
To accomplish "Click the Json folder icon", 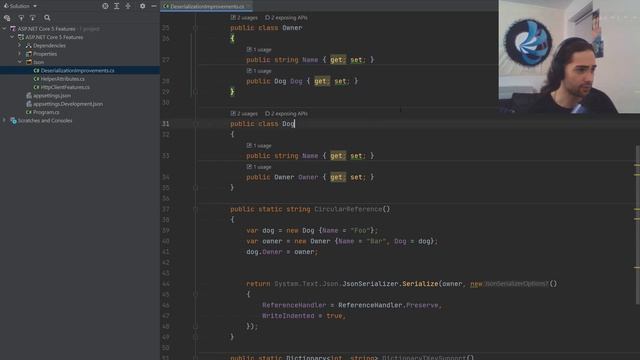I will 29,62.
